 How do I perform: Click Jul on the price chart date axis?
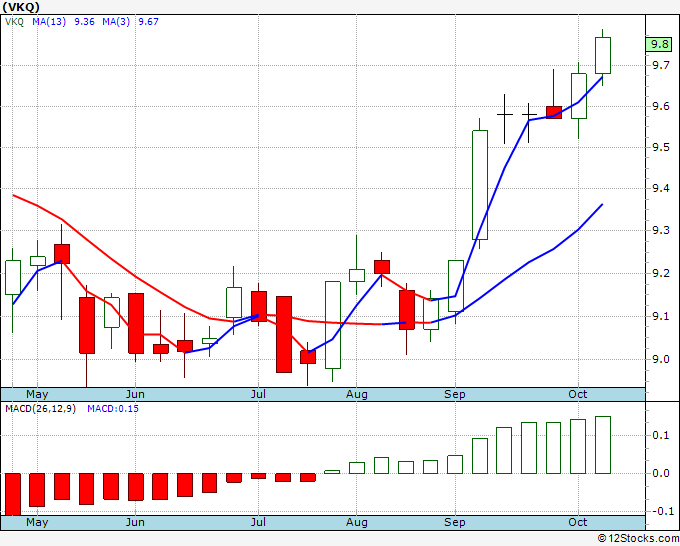point(258,395)
